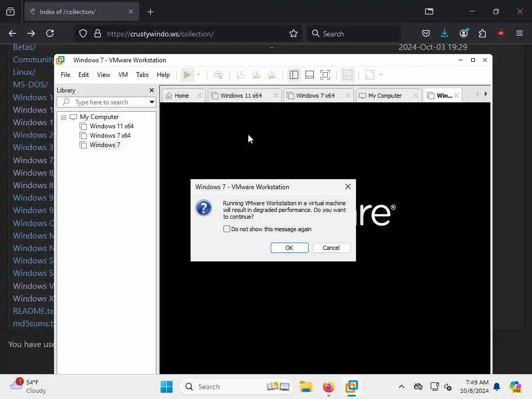
Task: Close the Home tab
Action: tap(200, 96)
